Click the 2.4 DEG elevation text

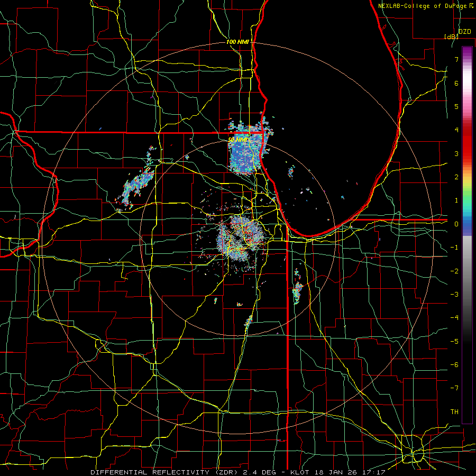click(x=259, y=472)
